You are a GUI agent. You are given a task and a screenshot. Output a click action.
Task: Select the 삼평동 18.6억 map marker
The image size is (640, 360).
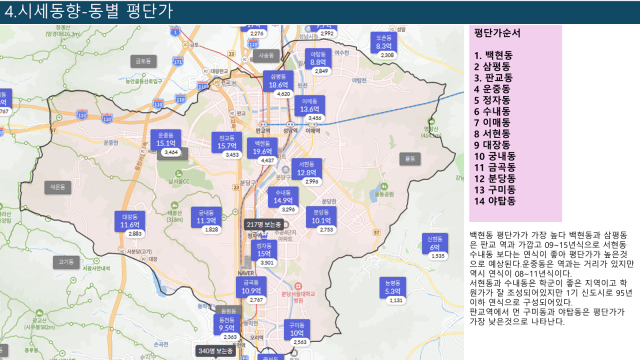(x=278, y=81)
